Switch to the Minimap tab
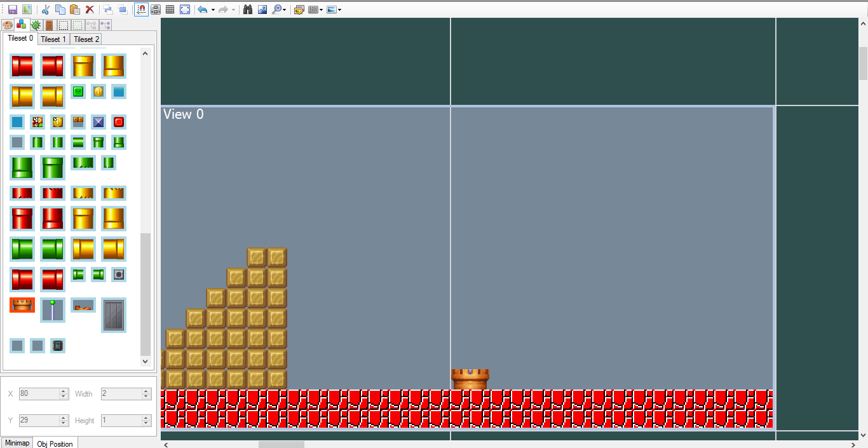Viewport: 868px width, 448px height. (17, 443)
